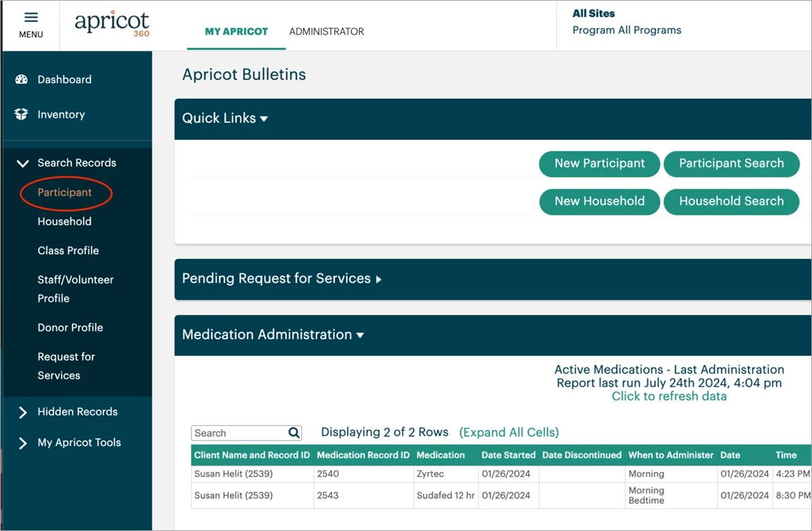Viewport: 812px width, 531px height.
Task: Click 'Displaying 2 of 2 Rows' text
Action: coord(384,432)
